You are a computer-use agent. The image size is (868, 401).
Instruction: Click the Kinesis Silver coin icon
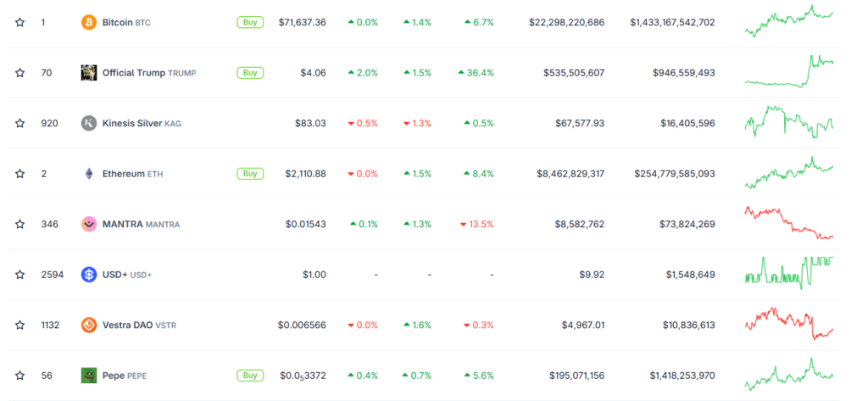[x=88, y=123]
